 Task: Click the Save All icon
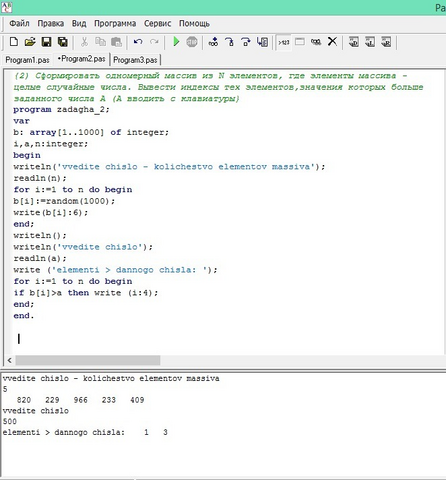63,42
